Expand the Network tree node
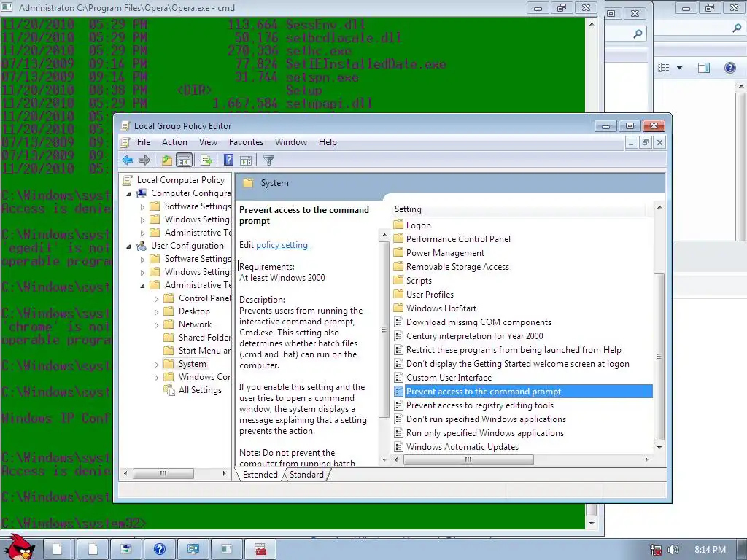 tap(156, 325)
